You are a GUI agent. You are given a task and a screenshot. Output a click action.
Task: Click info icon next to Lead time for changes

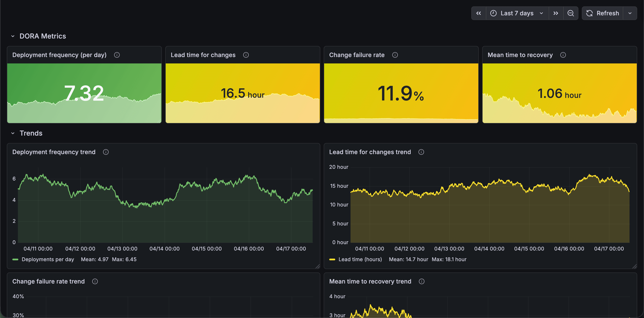246,55
